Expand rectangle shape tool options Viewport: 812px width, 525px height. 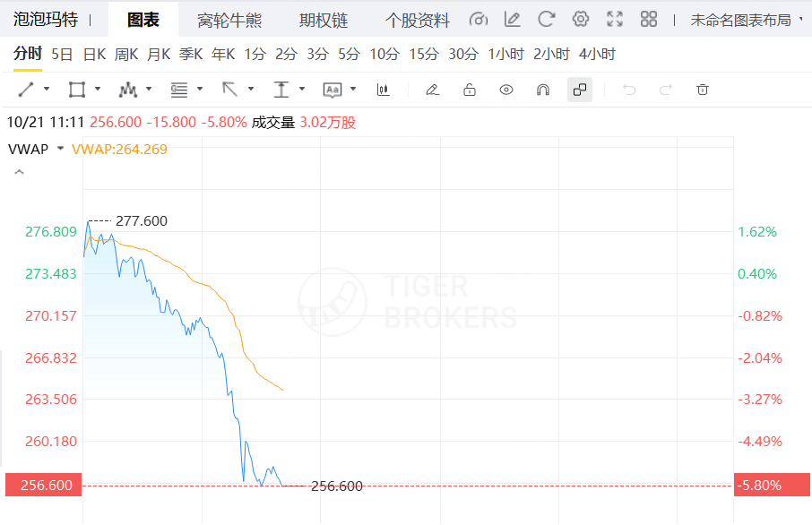(98, 89)
